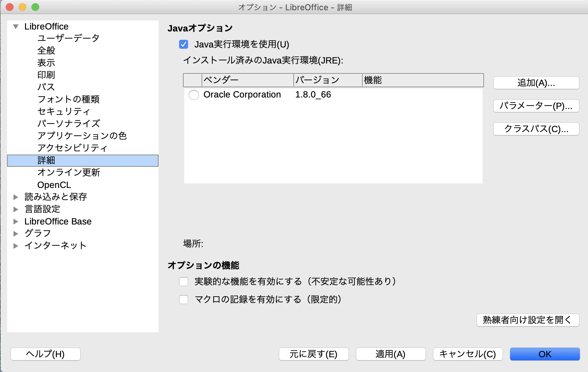The image size is (588, 372).
Task: Select セキュリティ in the options tree
Action: pyautogui.click(x=64, y=111)
